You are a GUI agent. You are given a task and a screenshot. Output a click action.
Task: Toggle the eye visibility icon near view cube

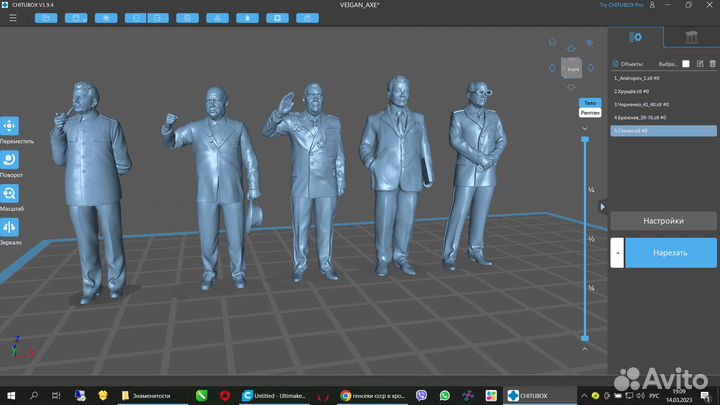590,43
